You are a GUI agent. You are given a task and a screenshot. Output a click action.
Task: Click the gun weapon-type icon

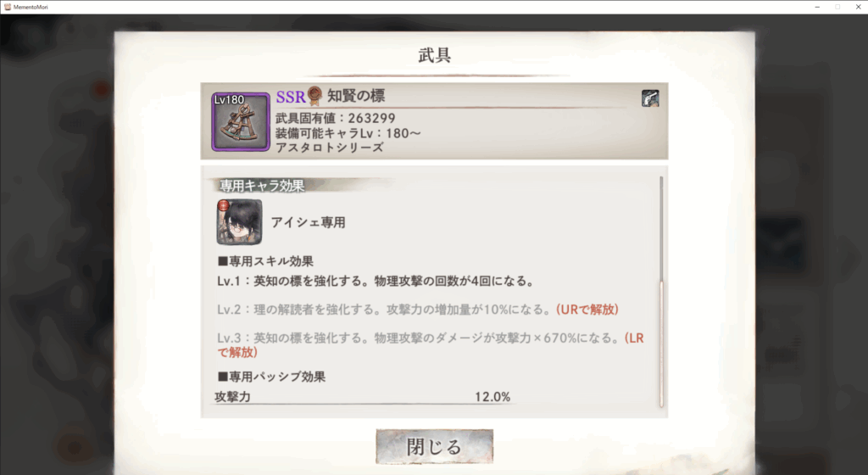point(650,98)
